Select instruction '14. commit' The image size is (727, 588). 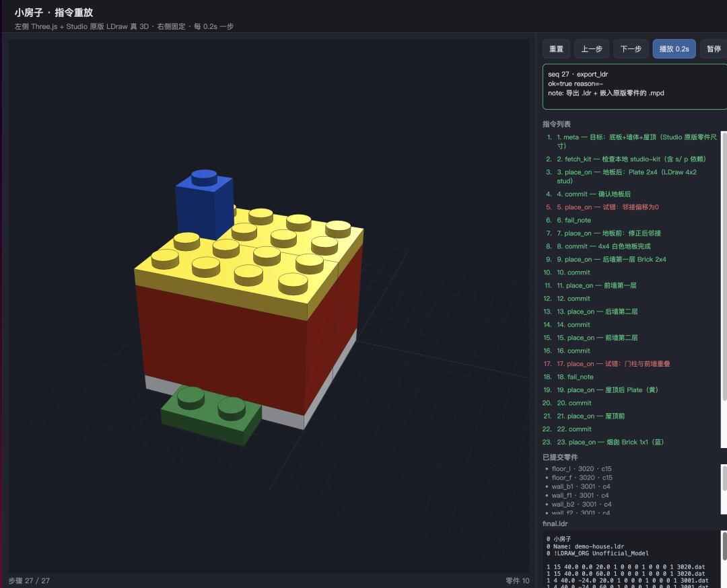[573, 325]
